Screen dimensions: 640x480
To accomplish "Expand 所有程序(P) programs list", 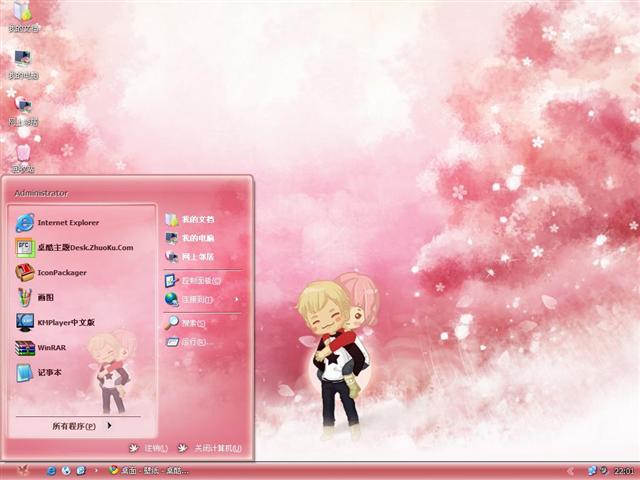I will (x=82, y=426).
